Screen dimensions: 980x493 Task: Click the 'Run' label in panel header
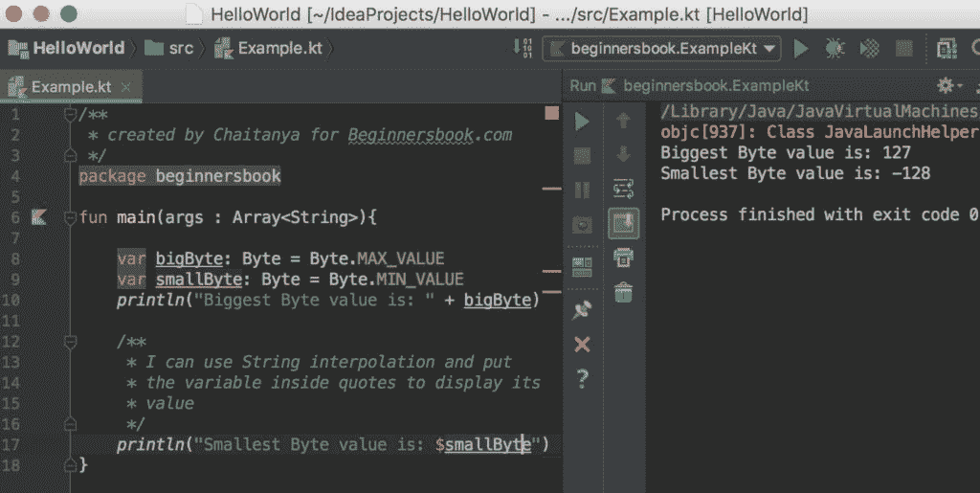(583, 85)
